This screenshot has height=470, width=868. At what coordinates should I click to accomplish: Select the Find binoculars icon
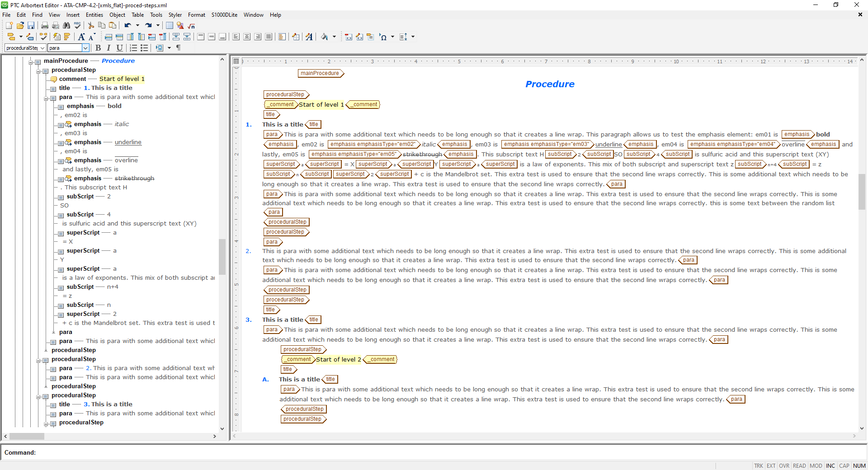coord(67,26)
